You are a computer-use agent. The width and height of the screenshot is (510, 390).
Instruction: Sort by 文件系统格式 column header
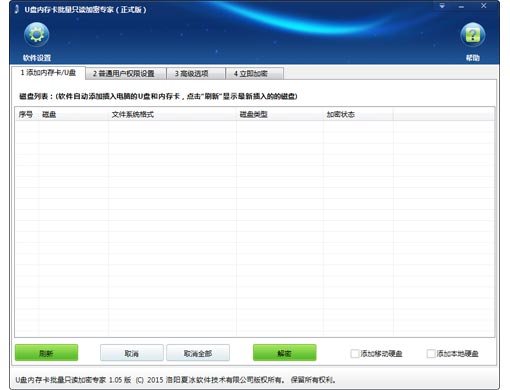(172, 114)
